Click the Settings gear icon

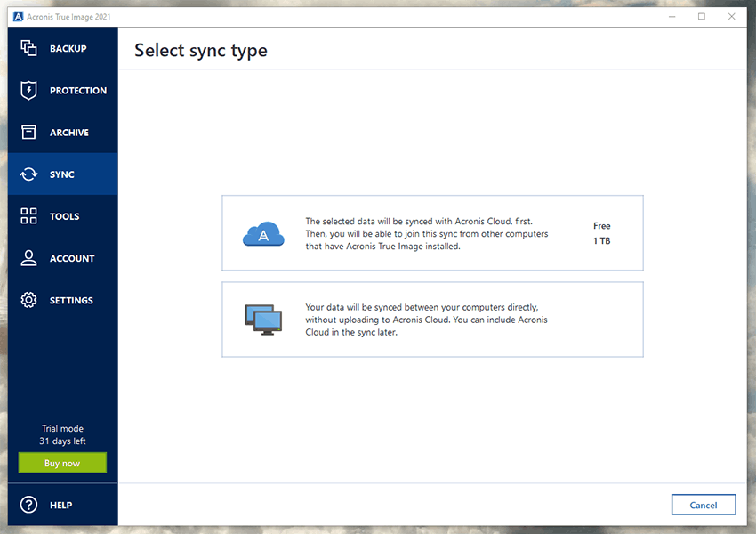point(29,300)
